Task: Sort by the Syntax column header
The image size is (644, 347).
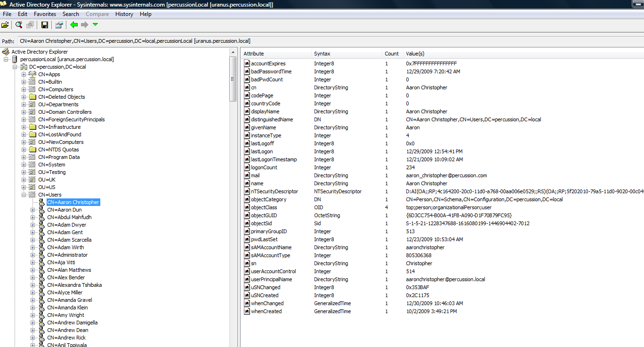Action: coord(346,54)
